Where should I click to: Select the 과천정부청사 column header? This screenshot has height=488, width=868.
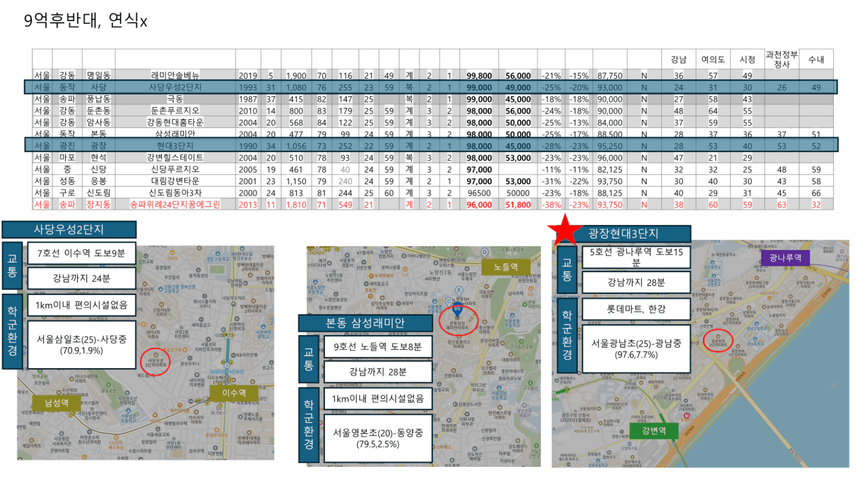tap(782, 59)
